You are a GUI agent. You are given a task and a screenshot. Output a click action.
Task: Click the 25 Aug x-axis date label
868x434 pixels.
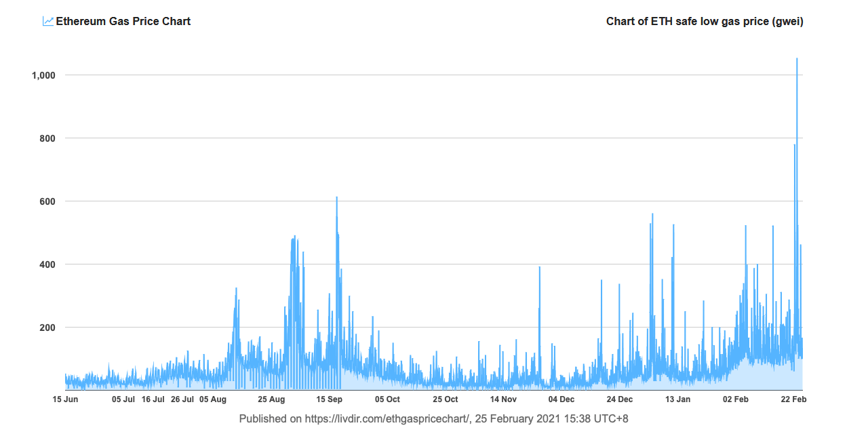pyautogui.click(x=271, y=399)
